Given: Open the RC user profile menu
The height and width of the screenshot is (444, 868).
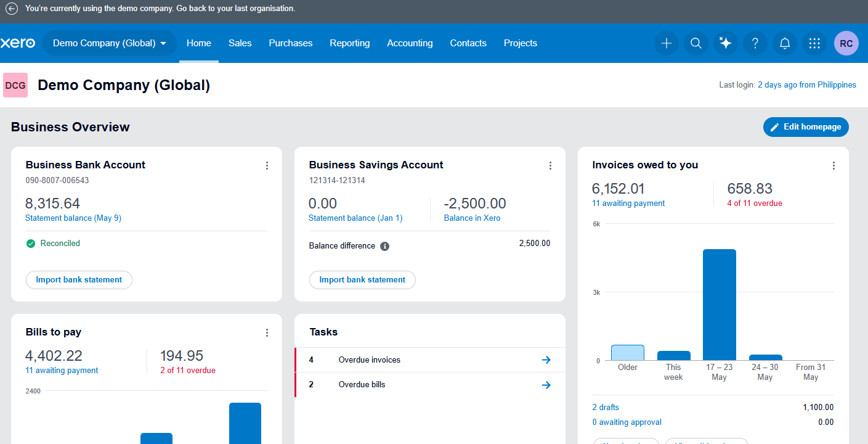Looking at the screenshot, I should (846, 43).
